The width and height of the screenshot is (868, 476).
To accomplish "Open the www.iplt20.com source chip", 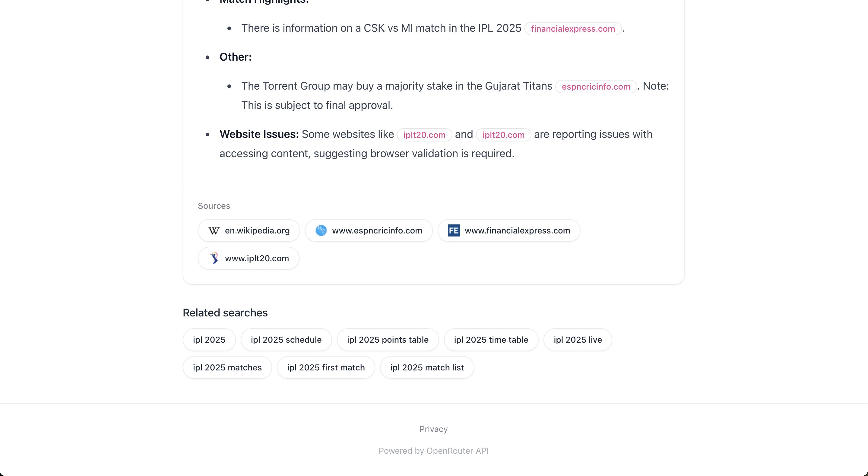I will 257,258.
